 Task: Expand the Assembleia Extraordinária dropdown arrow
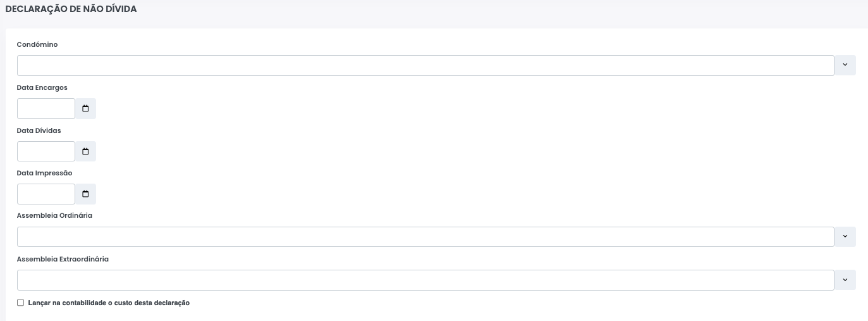(845, 280)
